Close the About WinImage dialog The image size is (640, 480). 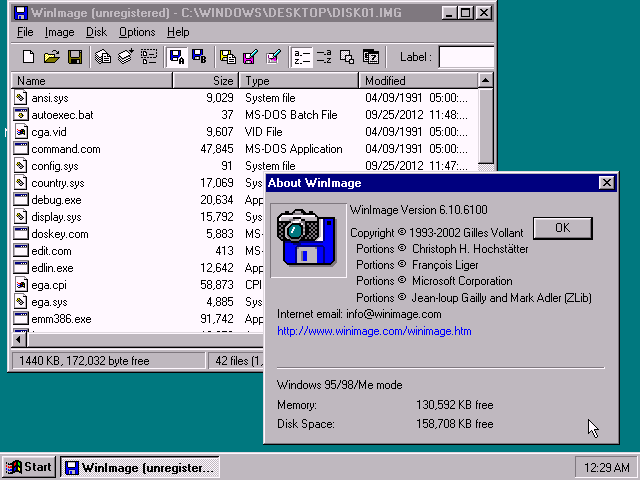[x=607, y=182]
